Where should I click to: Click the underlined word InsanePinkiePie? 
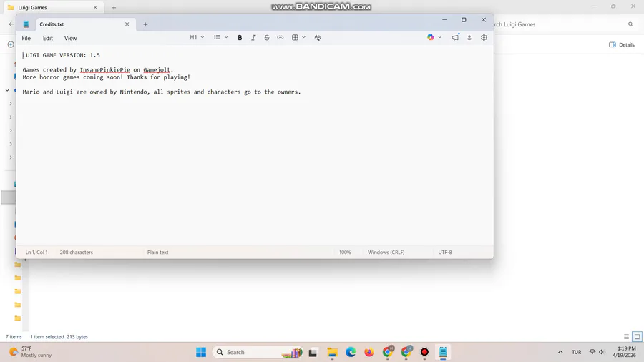(x=104, y=70)
